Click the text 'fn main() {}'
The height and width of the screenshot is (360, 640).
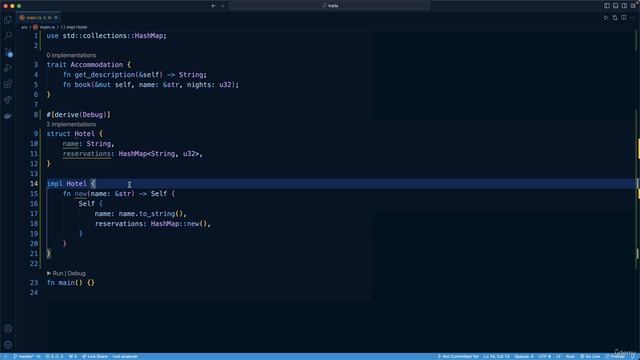tap(71, 282)
